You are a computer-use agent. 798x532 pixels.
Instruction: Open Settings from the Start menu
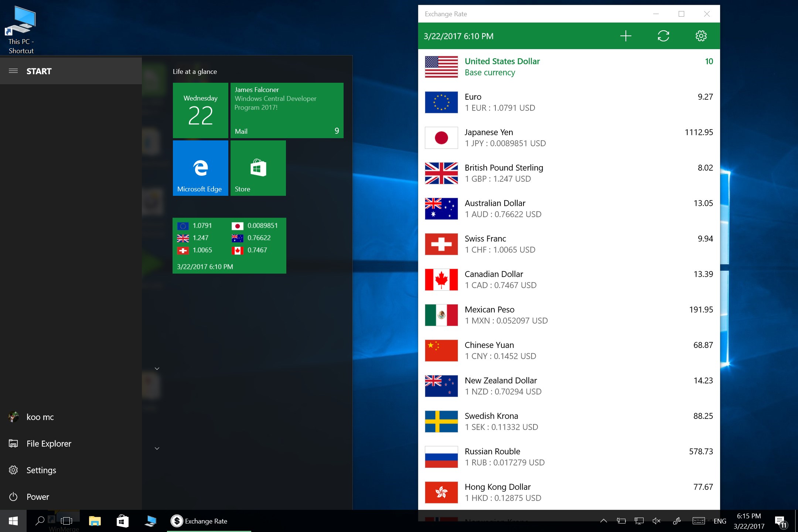pyautogui.click(x=41, y=470)
